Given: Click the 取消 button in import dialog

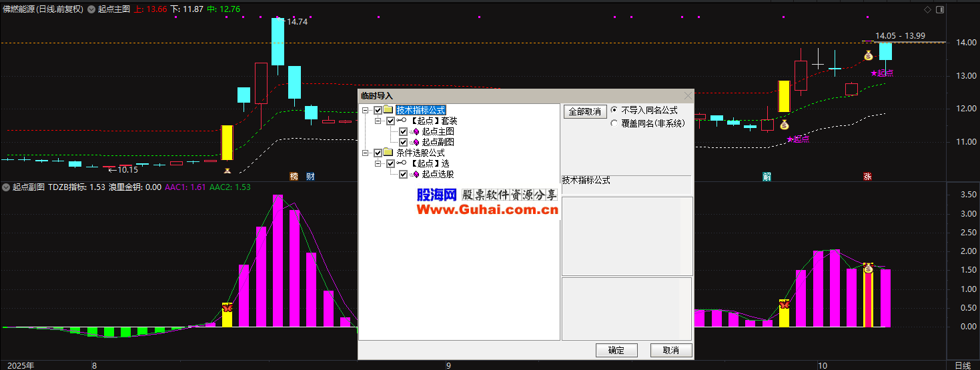Looking at the screenshot, I should point(670,350).
